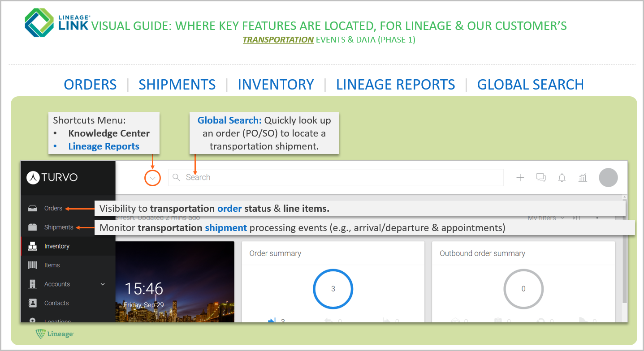Image resolution: width=644 pixels, height=351 pixels.
Task: Click the dashboard vertical scrollbar
Action: (625, 258)
